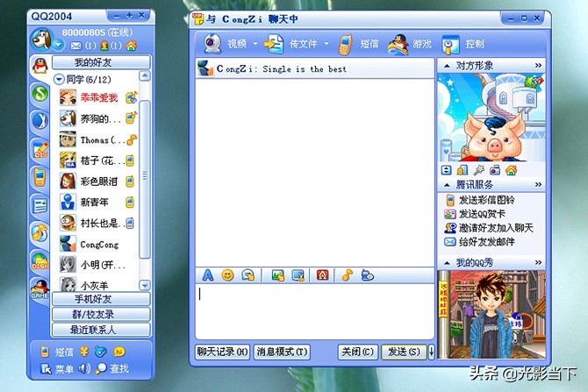Click into the message input box
The image size is (588, 392).
[x=315, y=311]
